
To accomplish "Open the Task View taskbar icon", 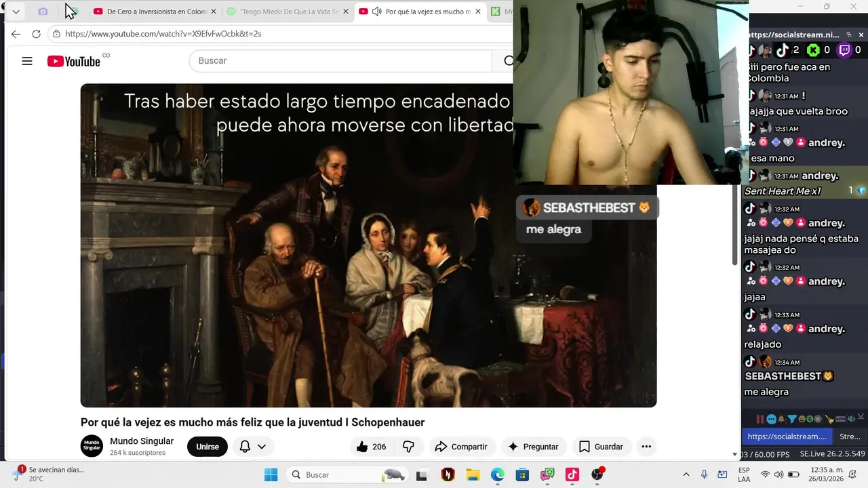I will [422, 474].
